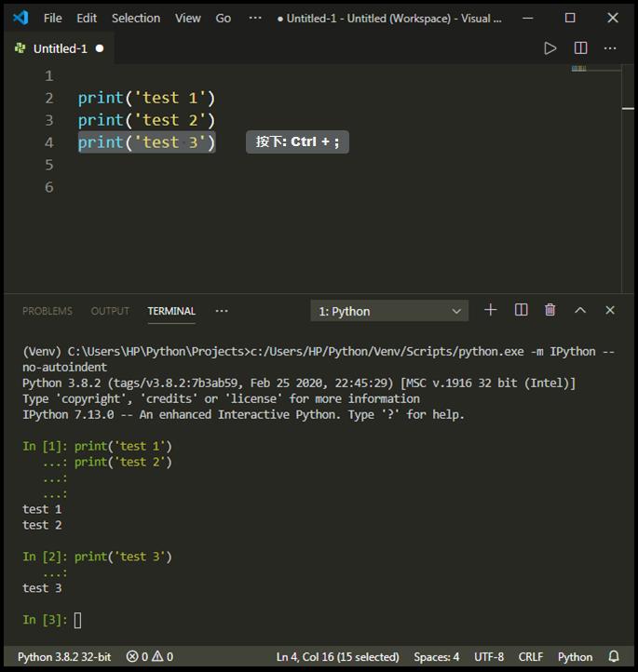
Task: Click errors and warnings count indicator
Action: pos(150,656)
